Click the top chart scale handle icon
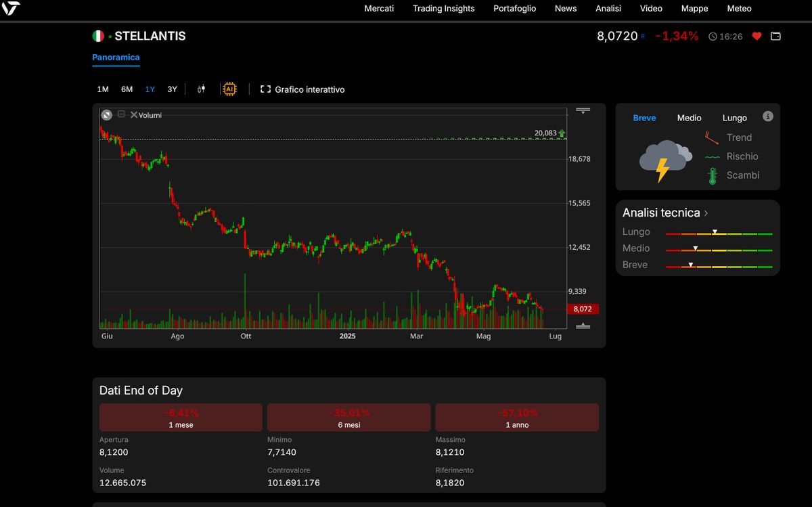 [x=583, y=110]
